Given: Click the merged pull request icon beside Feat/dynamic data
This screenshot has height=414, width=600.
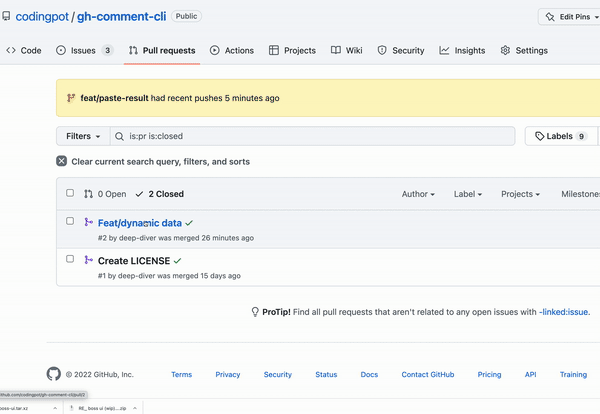Looking at the screenshot, I should pyautogui.click(x=88, y=223).
